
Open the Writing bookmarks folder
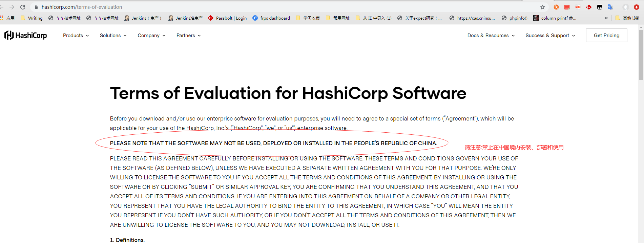pyautogui.click(x=32, y=18)
